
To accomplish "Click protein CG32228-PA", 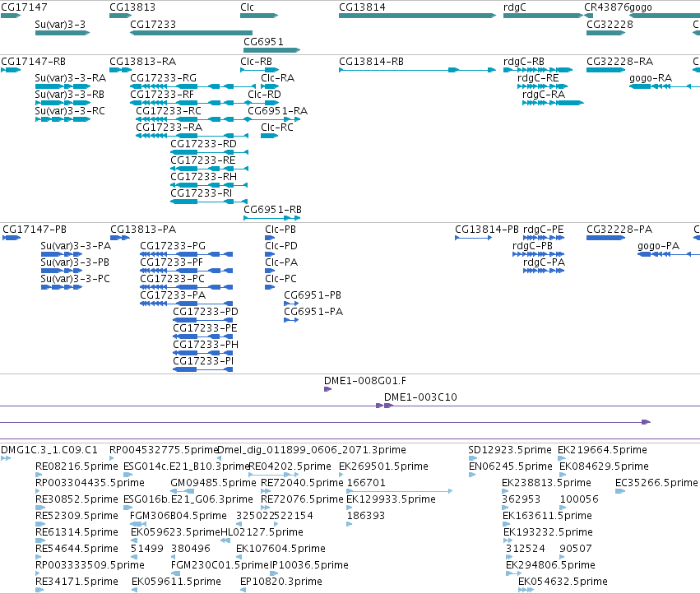I will click(x=605, y=238).
